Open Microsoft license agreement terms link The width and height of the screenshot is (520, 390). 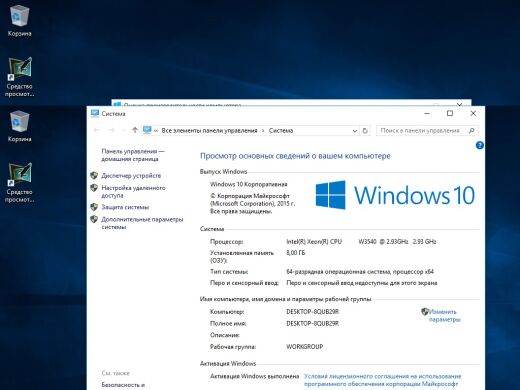pyautogui.click(x=382, y=380)
